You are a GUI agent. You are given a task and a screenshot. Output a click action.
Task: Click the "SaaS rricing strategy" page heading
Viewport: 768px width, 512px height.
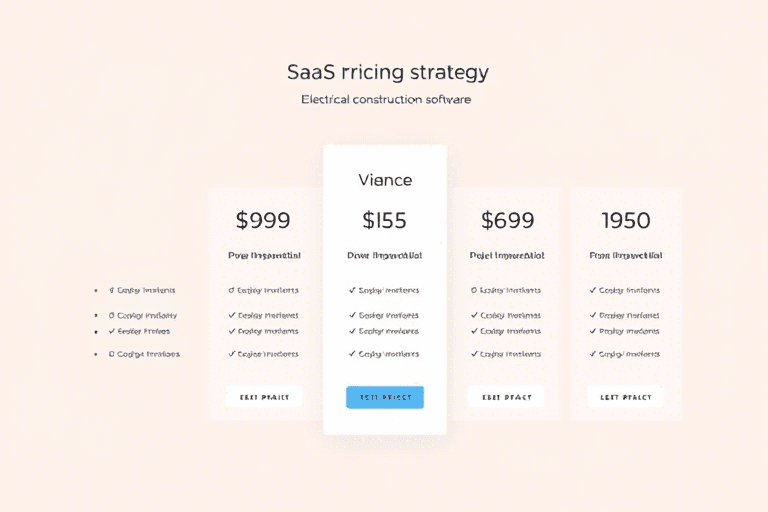tap(387, 72)
